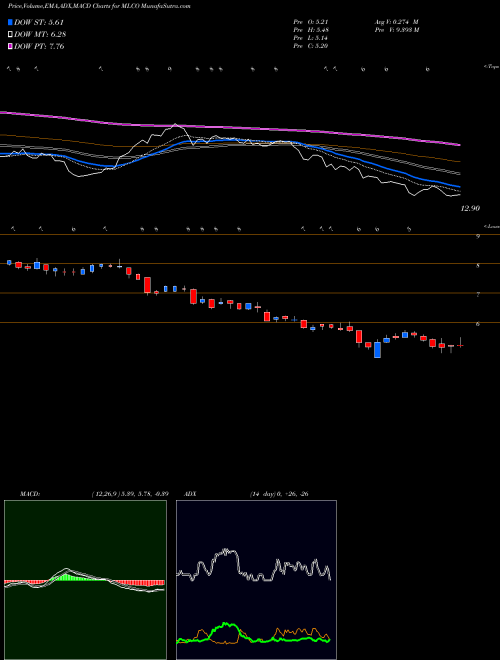
Task: Open the dark blue ADX indicator panel
Action: pos(256,580)
